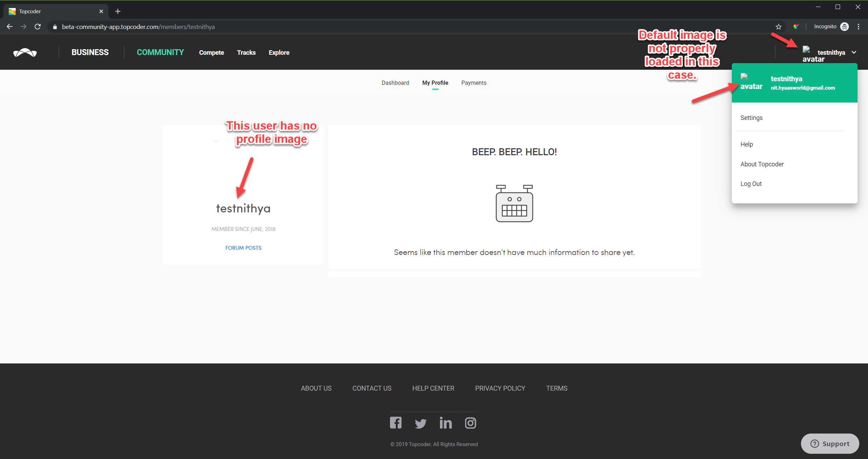Open Topcoder's Instagram page icon
Viewport: 868px width, 459px height.
[470, 423]
